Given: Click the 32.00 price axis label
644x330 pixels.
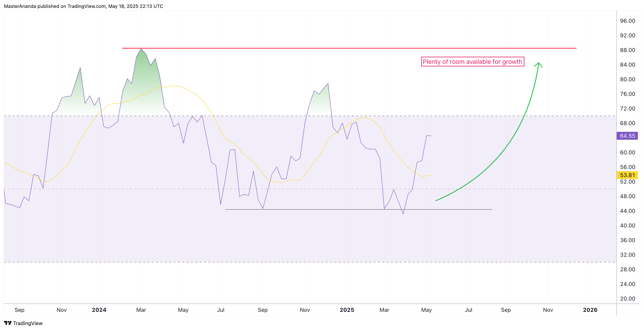Looking at the screenshot, I should (628, 255).
